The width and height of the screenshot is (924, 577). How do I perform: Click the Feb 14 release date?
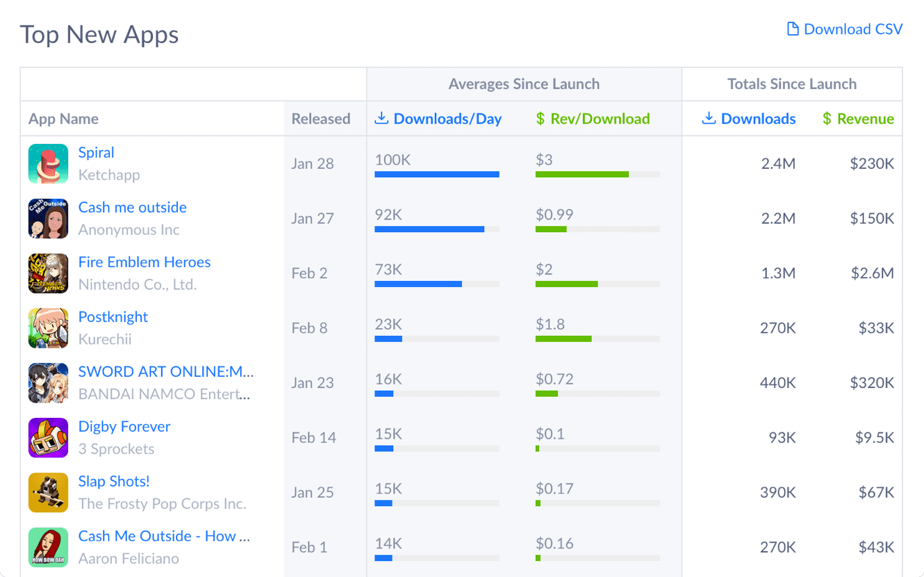(x=314, y=437)
